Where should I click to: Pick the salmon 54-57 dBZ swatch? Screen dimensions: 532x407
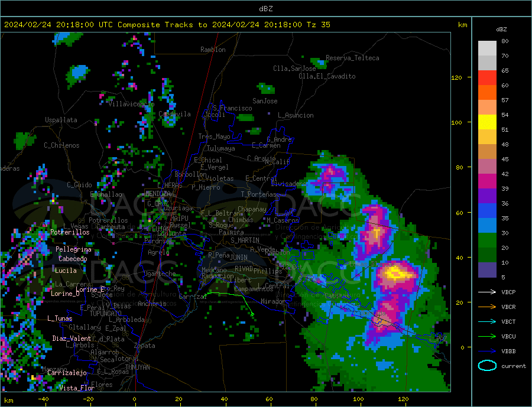pyautogui.click(x=487, y=108)
